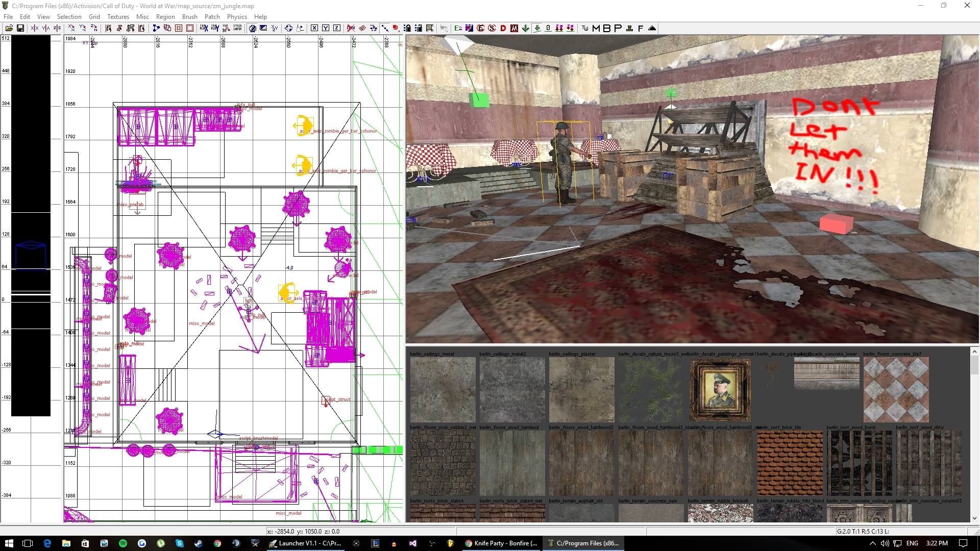Click texture browser scroll up arrow
Viewport: 980px width, 551px height.
point(974,351)
